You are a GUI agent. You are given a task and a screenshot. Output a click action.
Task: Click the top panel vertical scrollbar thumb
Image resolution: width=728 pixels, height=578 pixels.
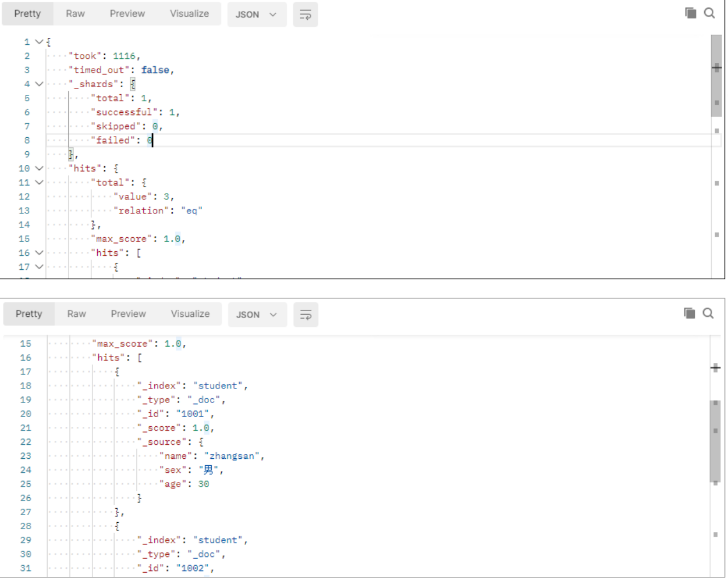716,76
